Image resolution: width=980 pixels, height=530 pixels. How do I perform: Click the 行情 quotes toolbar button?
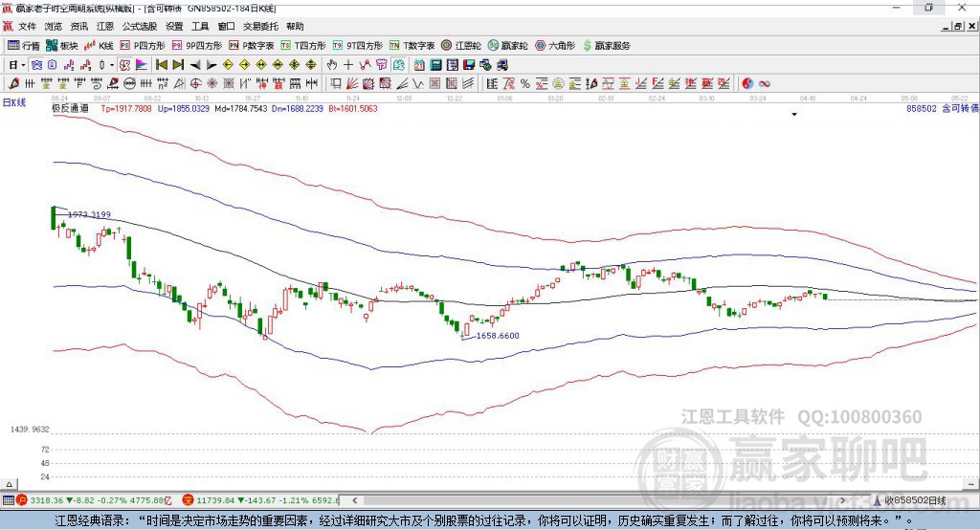pos(24,46)
